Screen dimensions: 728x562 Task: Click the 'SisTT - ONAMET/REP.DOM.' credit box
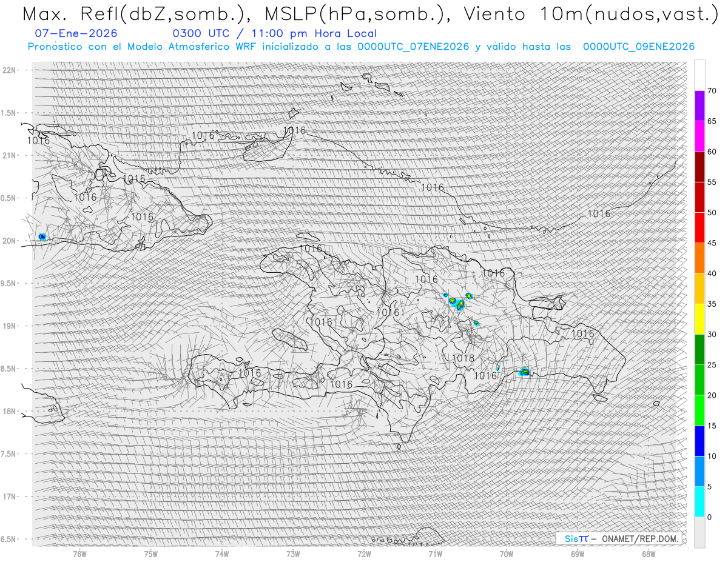(x=619, y=538)
